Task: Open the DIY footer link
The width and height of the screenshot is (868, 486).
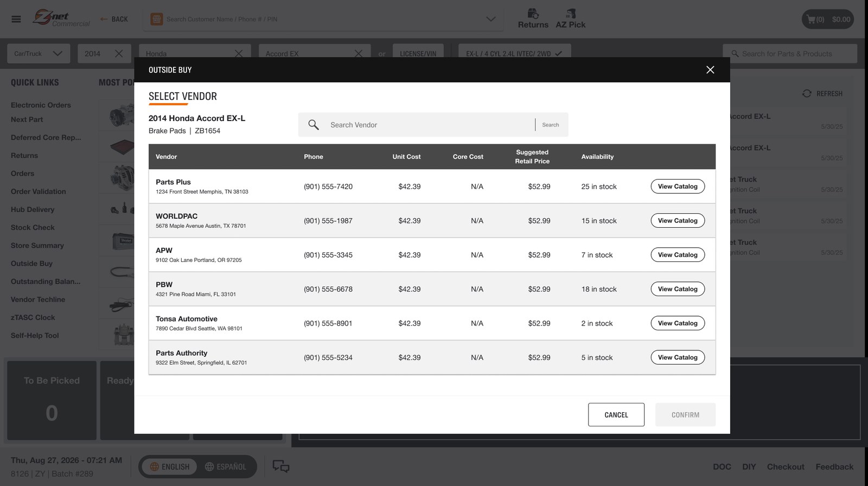Action: click(x=749, y=467)
